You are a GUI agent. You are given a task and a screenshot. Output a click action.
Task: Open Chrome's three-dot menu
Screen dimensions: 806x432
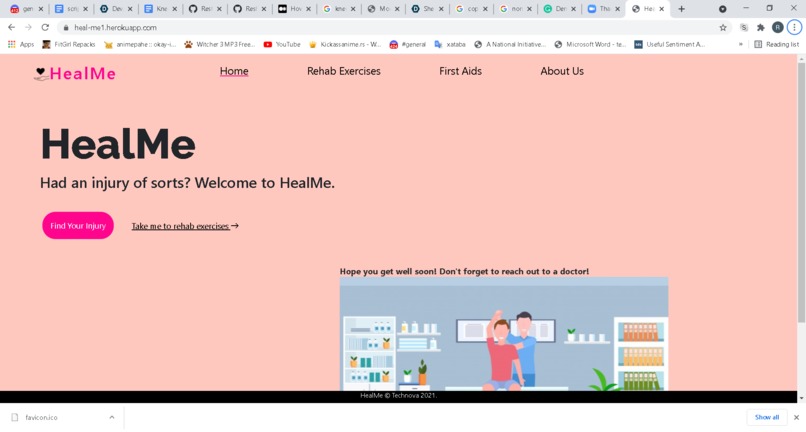[x=794, y=27]
